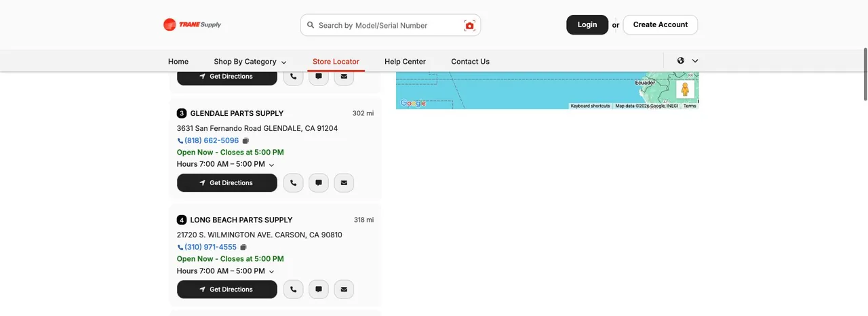Expand Shop By Category menu
The height and width of the screenshot is (316, 868).
coord(250,61)
